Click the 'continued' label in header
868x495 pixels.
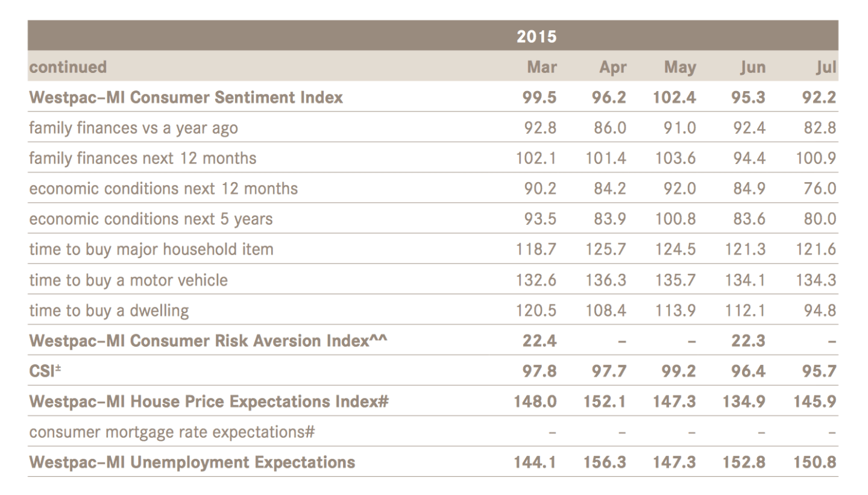click(68, 67)
